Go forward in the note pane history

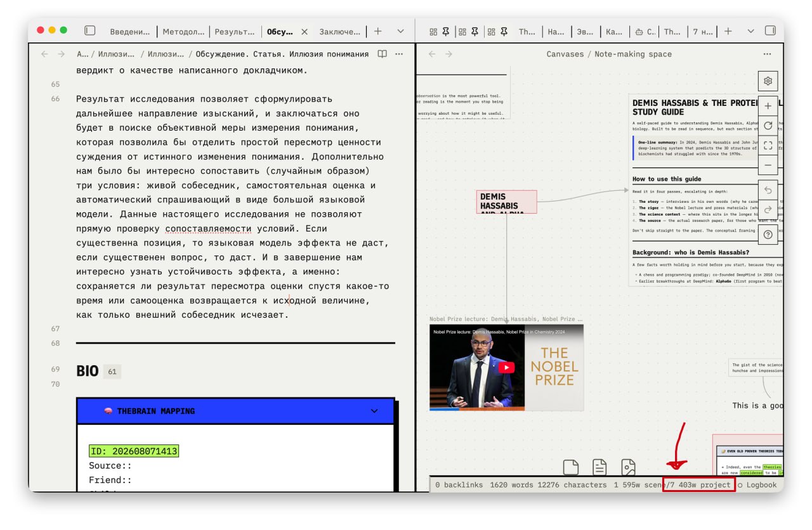pos(61,54)
